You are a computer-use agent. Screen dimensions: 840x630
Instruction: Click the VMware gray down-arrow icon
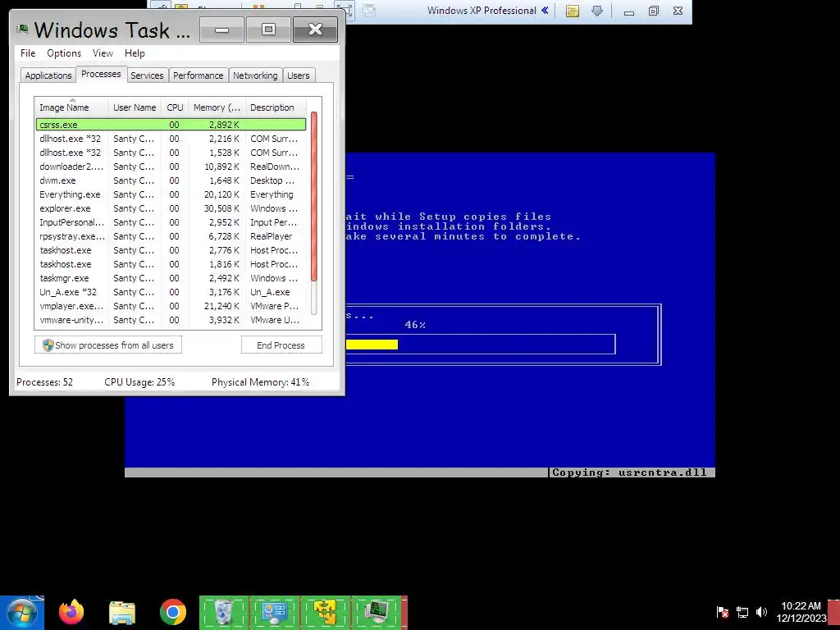(x=597, y=11)
